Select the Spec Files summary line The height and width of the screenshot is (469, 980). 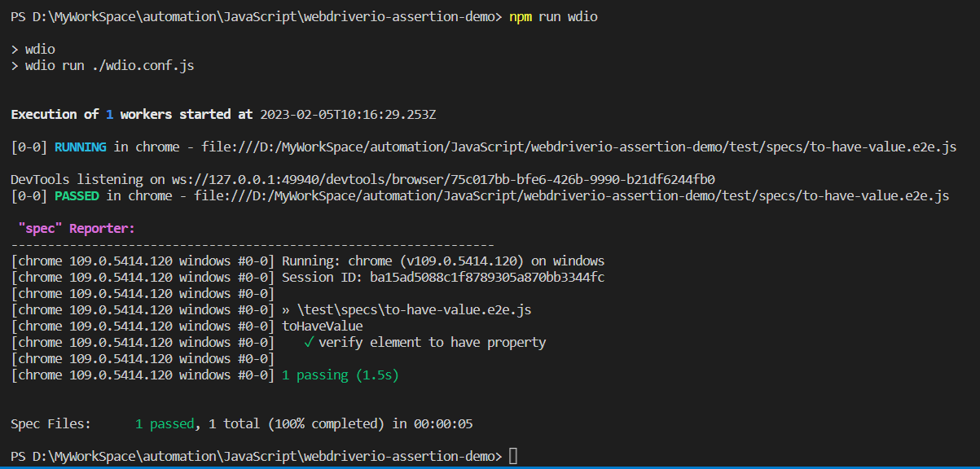tap(240, 423)
